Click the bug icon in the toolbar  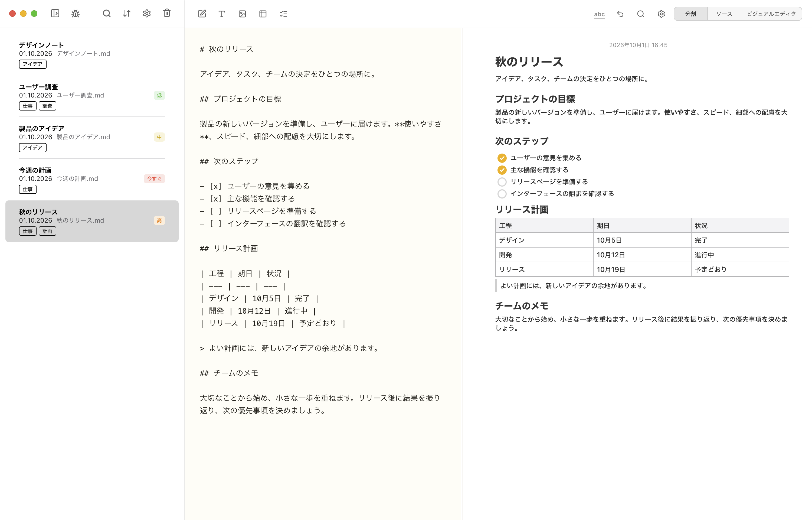(x=76, y=14)
